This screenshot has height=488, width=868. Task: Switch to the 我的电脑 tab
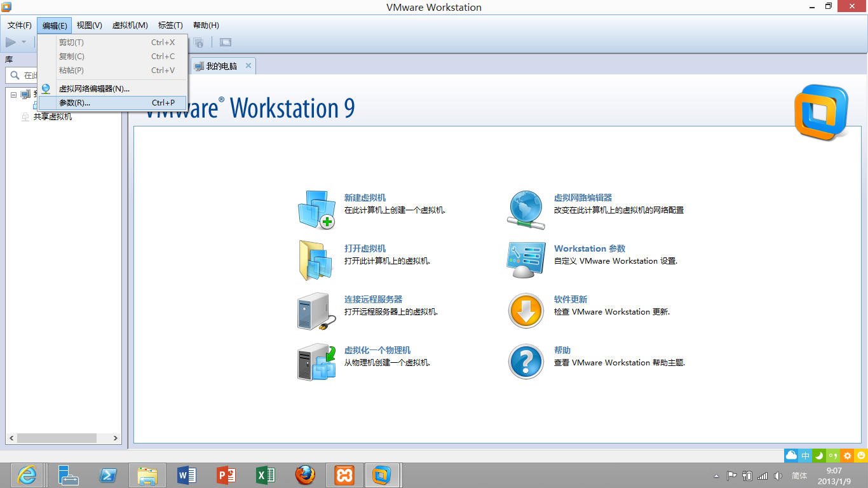pos(222,66)
